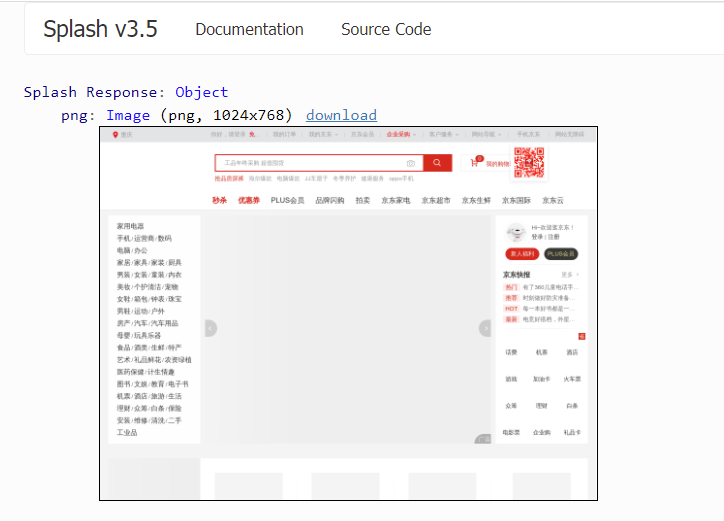Open the Source Code link

tap(386, 29)
